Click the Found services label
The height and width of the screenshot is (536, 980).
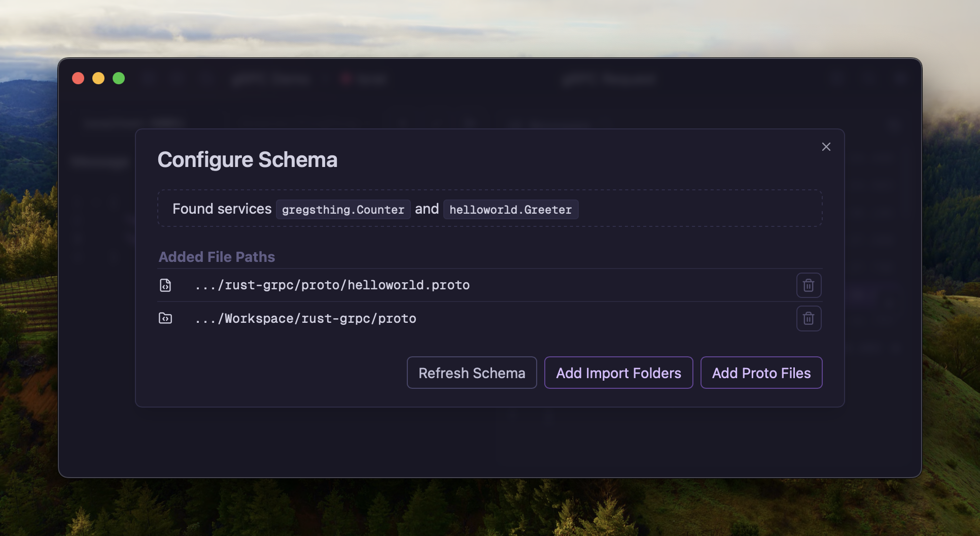222,209
